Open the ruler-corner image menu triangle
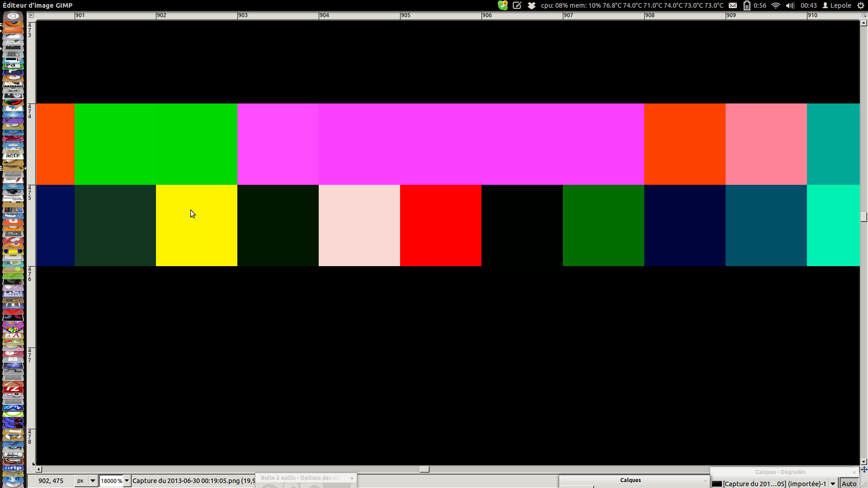 (x=31, y=15)
